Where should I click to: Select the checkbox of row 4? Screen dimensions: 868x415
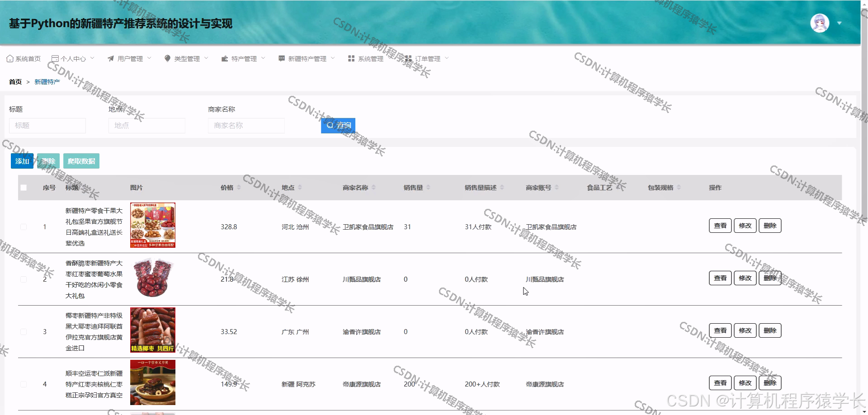click(x=24, y=384)
